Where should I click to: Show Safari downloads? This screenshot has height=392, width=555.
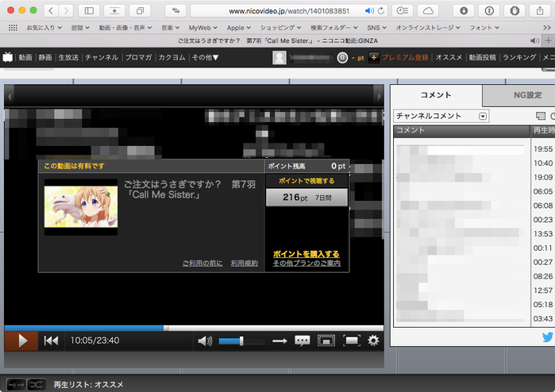[464, 10]
